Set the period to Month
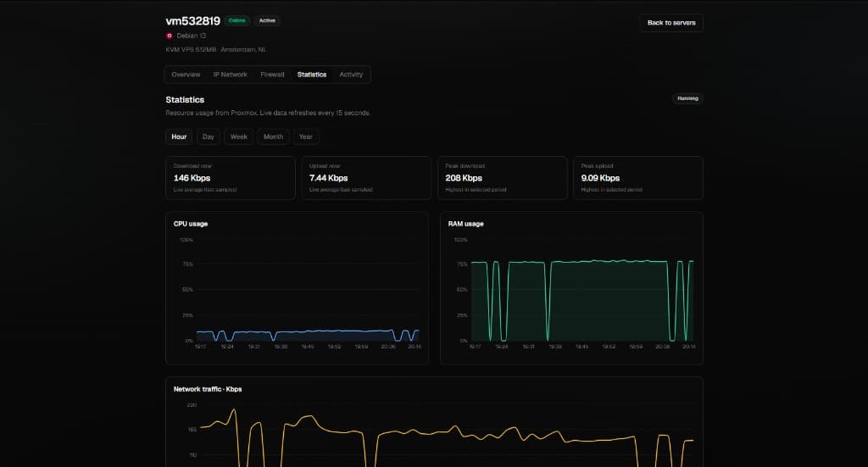 click(273, 136)
